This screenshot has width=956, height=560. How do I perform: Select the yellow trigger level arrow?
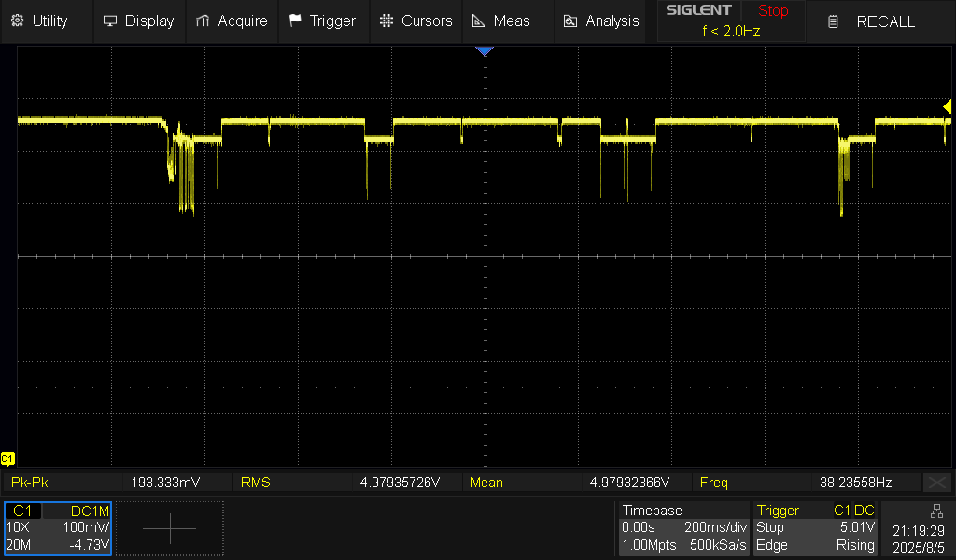tap(946, 108)
